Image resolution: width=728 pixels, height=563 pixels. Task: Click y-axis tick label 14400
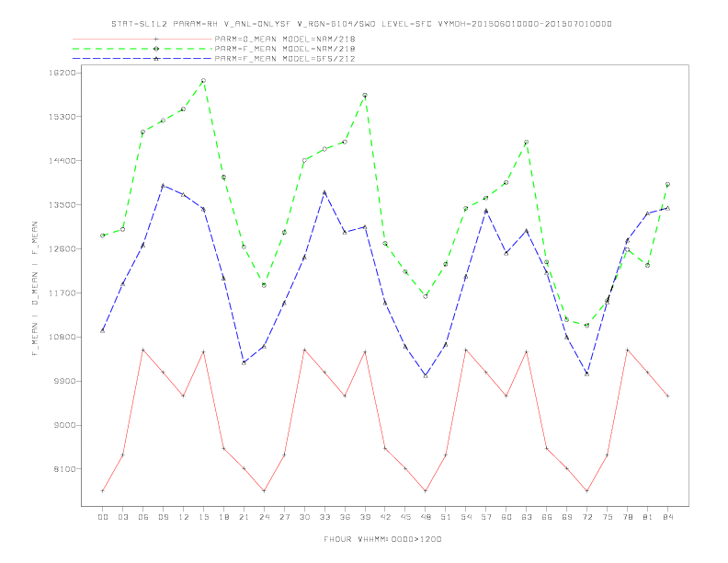click(63, 161)
